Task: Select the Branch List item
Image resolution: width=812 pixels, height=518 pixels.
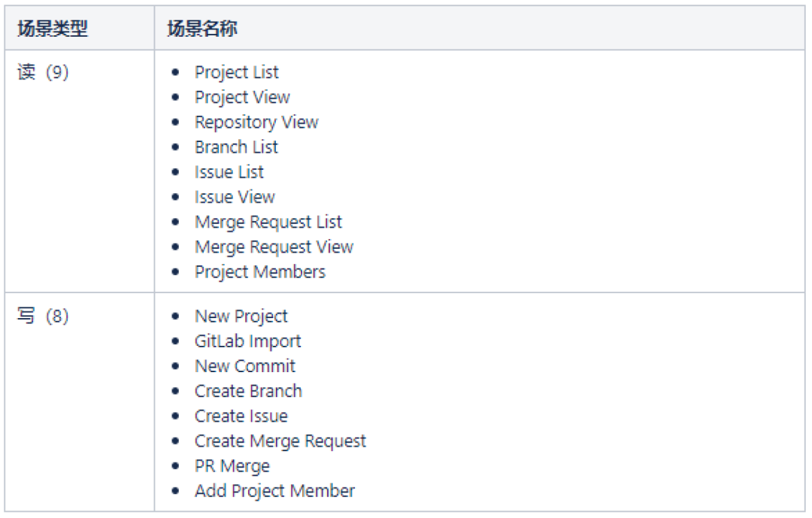Action: pyautogui.click(x=236, y=147)
